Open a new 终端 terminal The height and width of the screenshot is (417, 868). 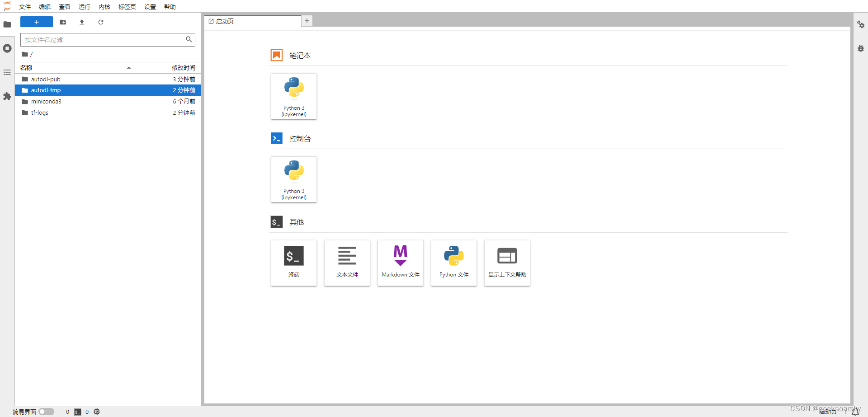click(x=294, y=263)
